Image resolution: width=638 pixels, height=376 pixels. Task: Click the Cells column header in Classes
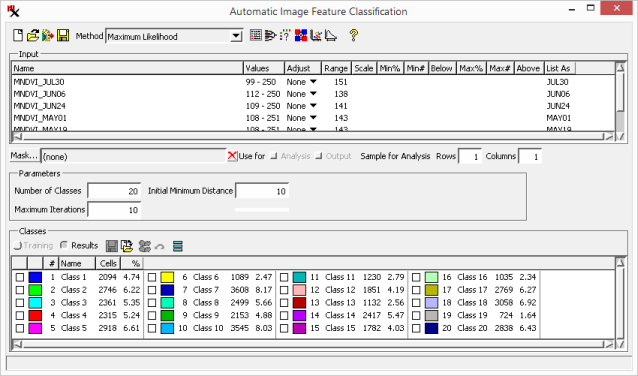coord(108,264)
